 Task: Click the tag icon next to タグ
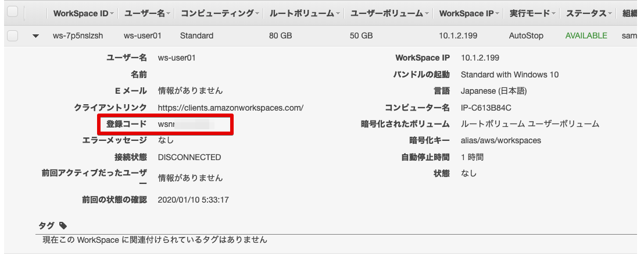[x=62, y=225]
